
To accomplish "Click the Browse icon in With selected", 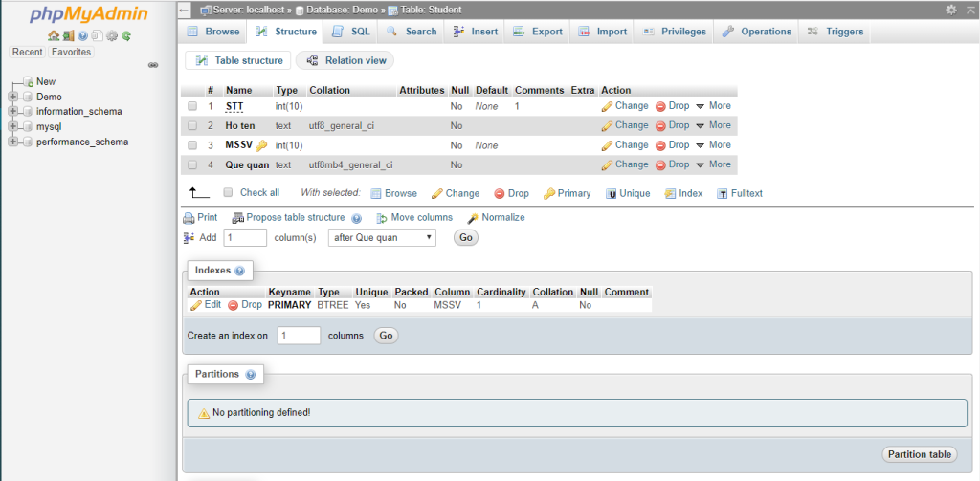I will pos(375,194).
